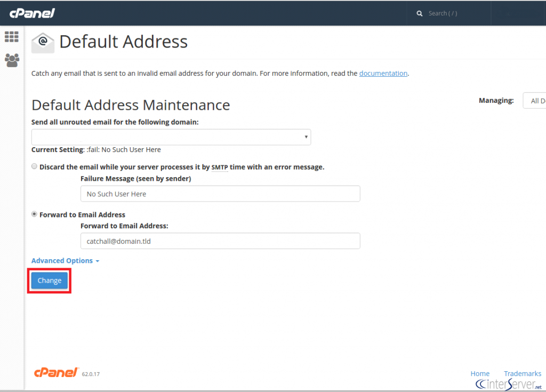This screenshot has height=392, width=546.
Task: Select the Discard email radio button
Action: click(x=35, y=167)
